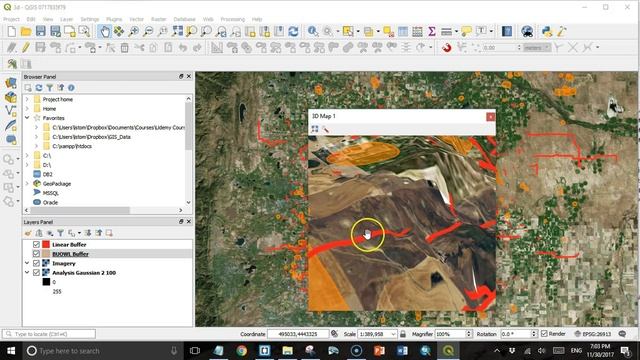Viewport: 640px width, 360px height.
Task: Open the Plugins menu
Action: [x=114, y=19]
